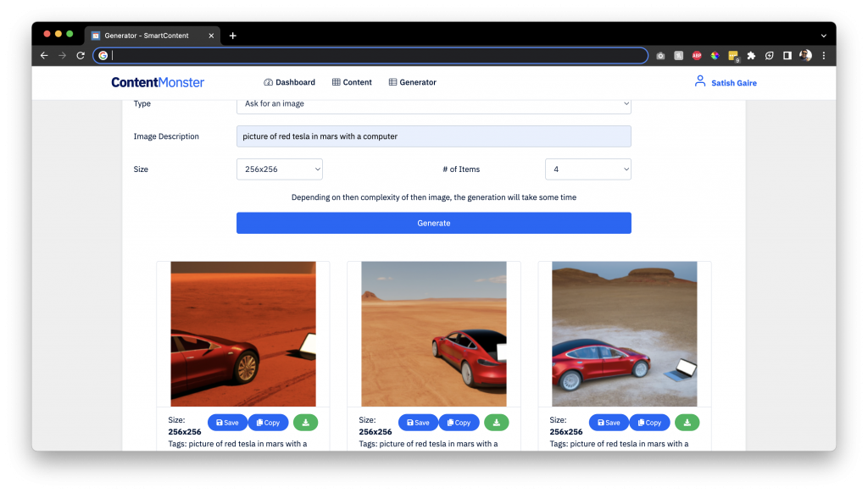Copy the first generated image
The height and width of the screenshot is (493, 868).
coord(269,423)
